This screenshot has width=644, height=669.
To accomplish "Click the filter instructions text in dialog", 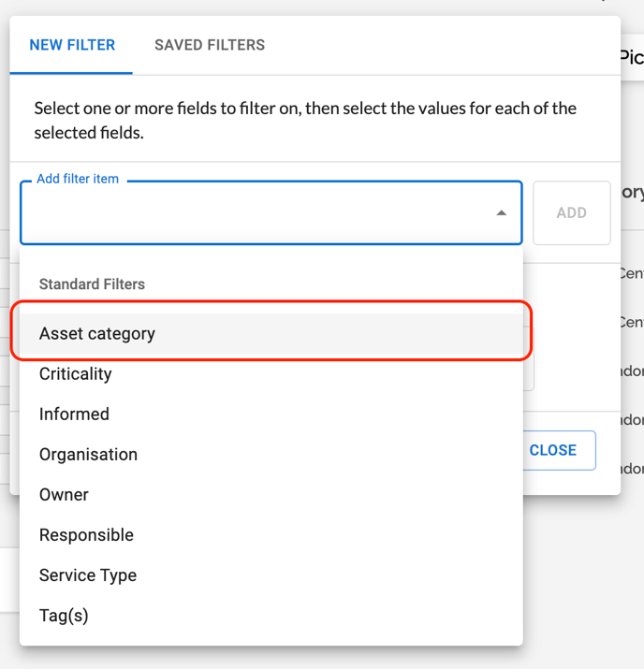I will pos(305,121).
